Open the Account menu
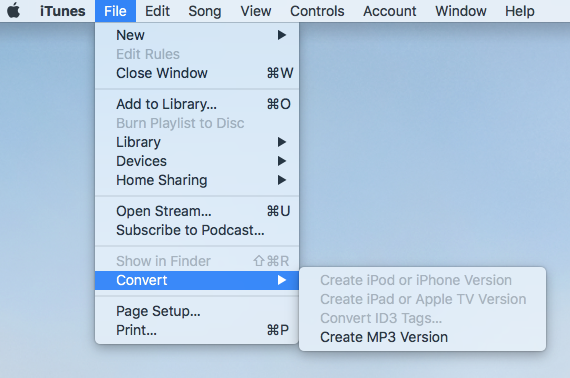 click(390, 11)
